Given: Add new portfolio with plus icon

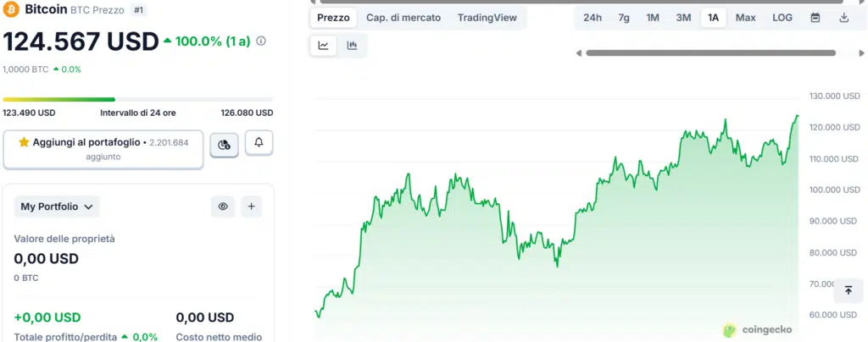Looking at the screenshot, I should 251,206.
